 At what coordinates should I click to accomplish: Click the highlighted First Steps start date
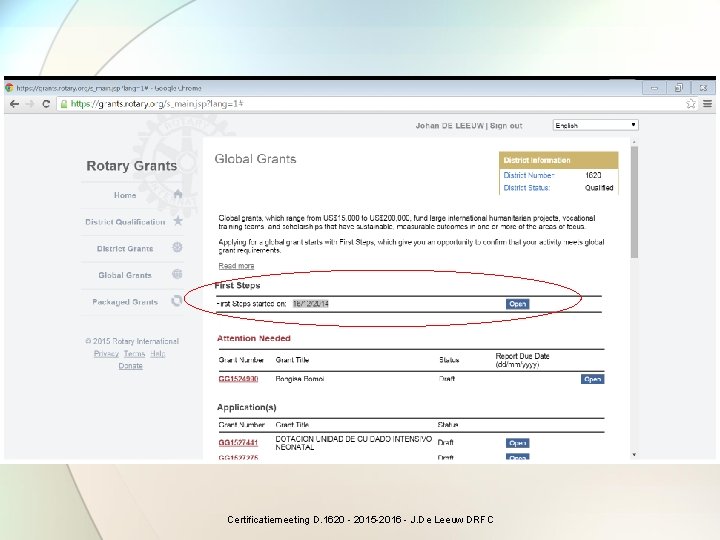click(311, 304)
